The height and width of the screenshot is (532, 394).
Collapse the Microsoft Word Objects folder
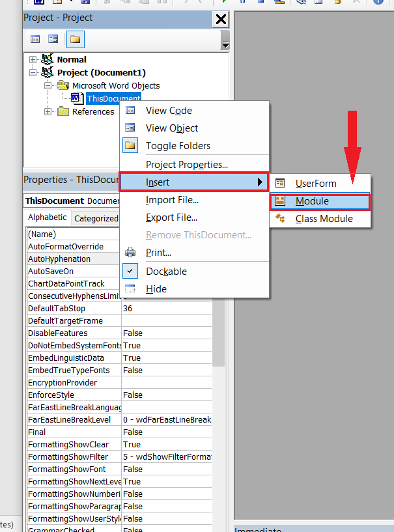point(48,85)
